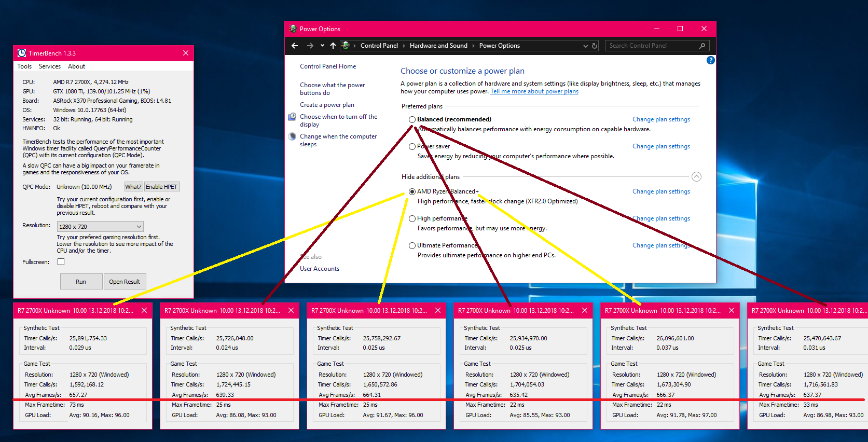This screenshot has width=868, height=442.
Task: Click the What? button beside QPC Mode
Action: click(133, 187)
